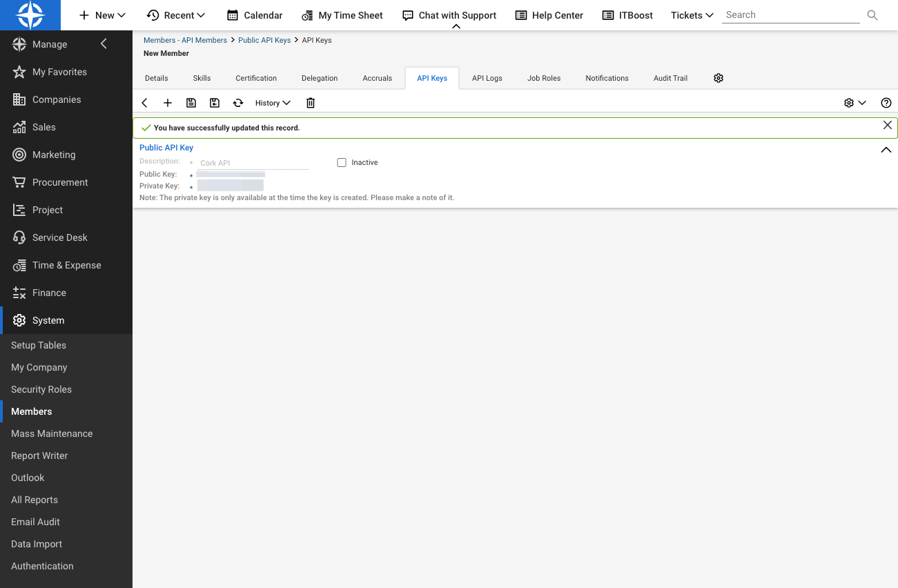Open the History dropdown

[x=273, y=103]
